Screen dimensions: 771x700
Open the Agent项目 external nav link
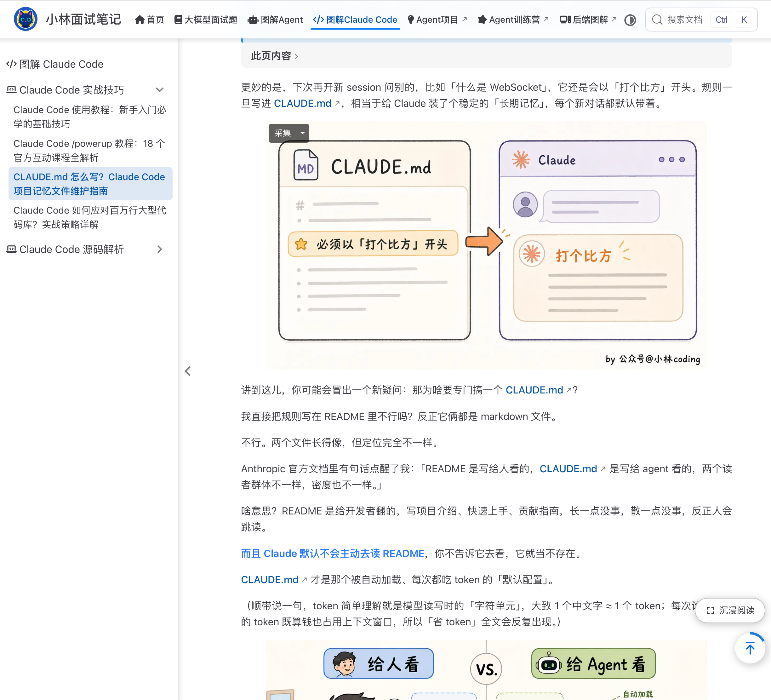[437, 20]
